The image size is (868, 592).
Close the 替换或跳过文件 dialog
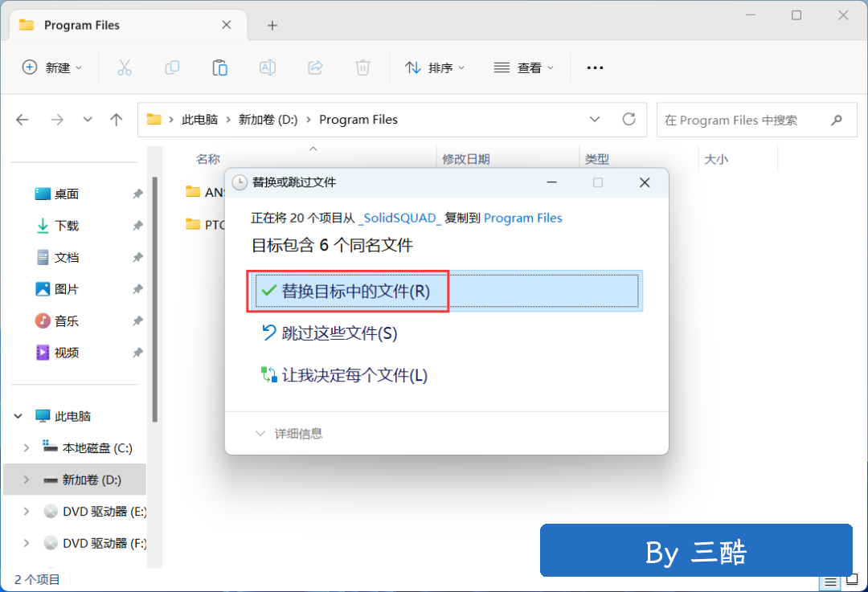click(645, 182)
